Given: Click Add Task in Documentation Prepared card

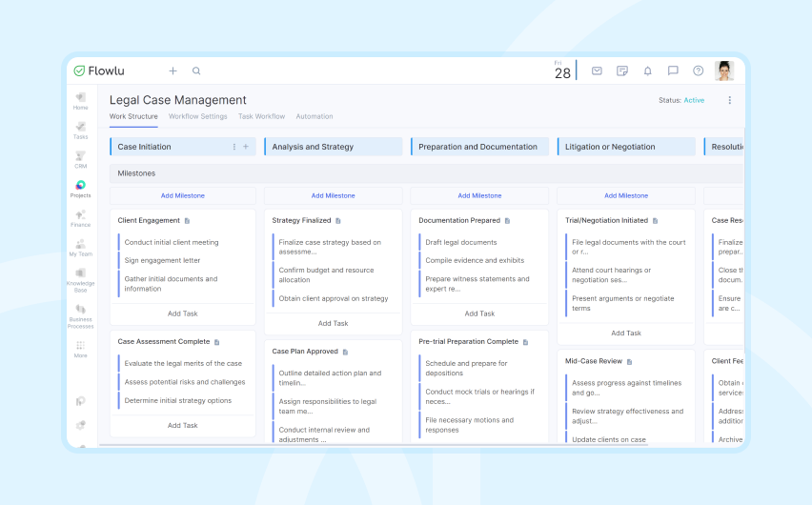Looking at the screenshot, I should (x=479, y=313).
